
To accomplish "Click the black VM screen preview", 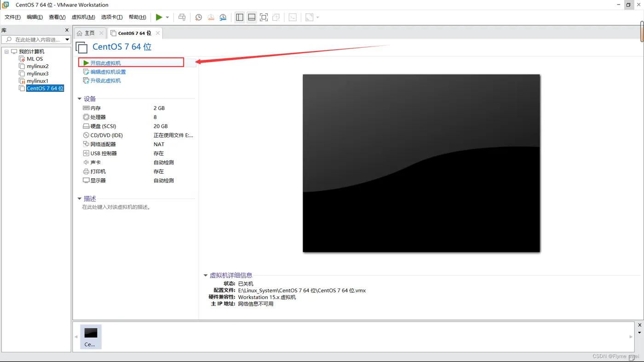I will [x=421, y=163].
